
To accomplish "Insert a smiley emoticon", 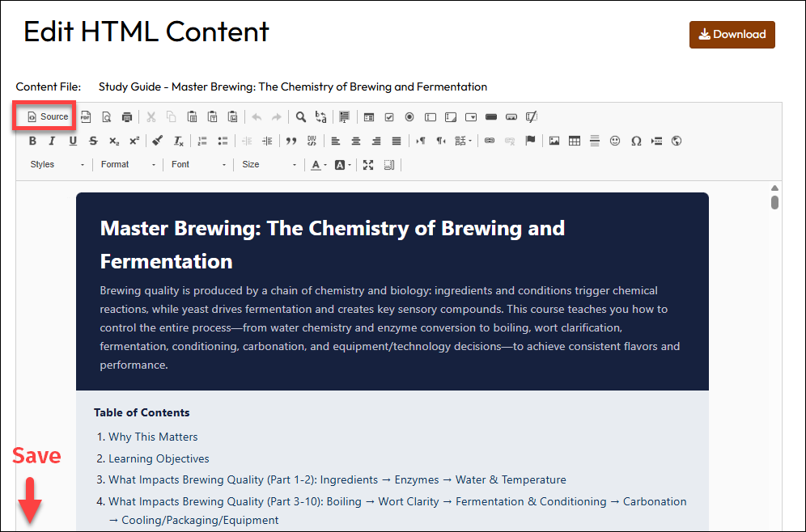I will coord(615,141).
